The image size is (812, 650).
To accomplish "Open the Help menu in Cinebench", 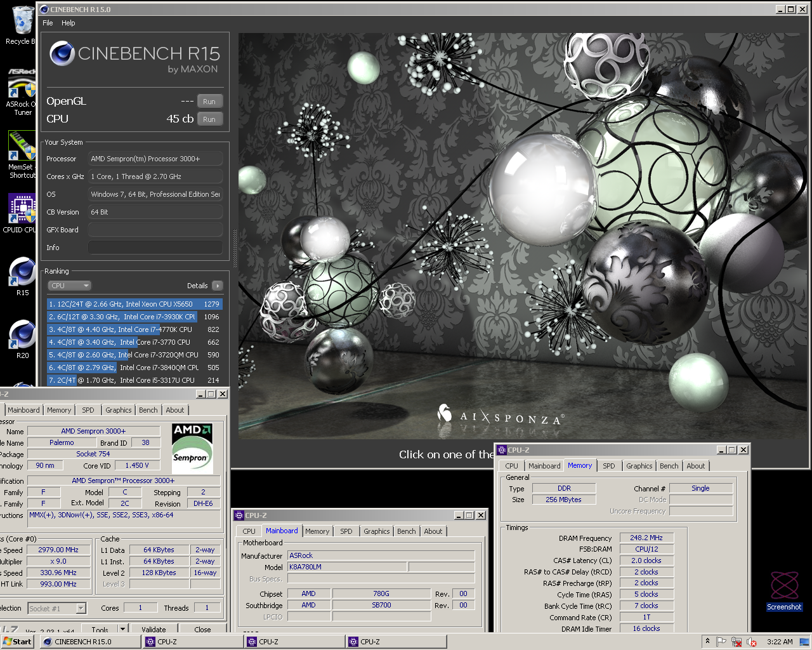I will (x=69, y=23).
